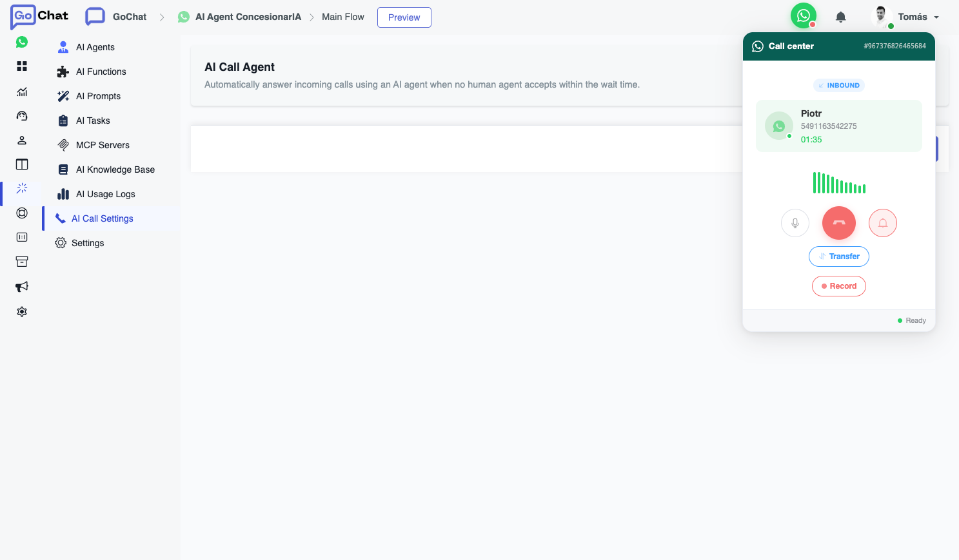
Task: Open the analytics chart icon in the left rail
Action: point(22,92)
